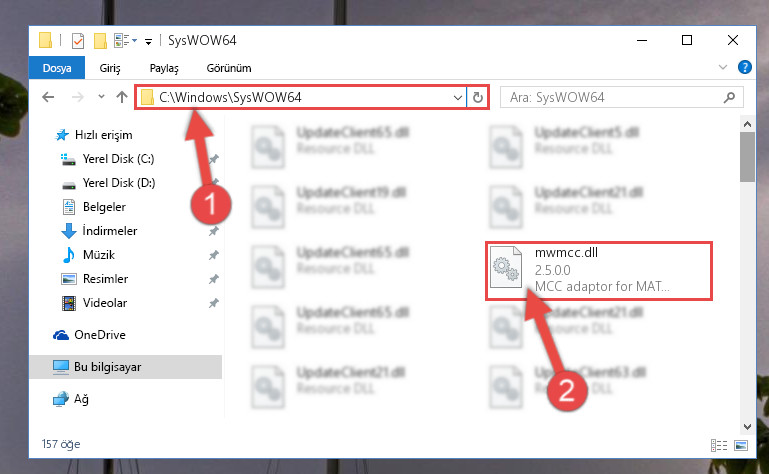
Task: Unpin Müzik from quick access
Action: pos(213,255)
